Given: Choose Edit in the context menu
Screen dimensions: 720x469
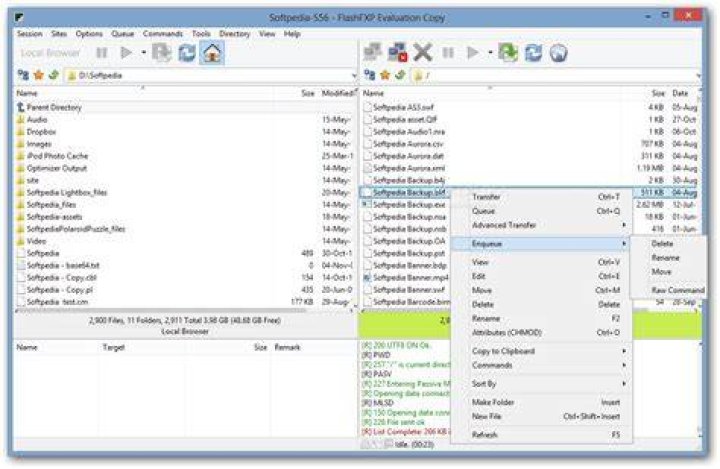Looking at the screenshot, I should (541, 277).
